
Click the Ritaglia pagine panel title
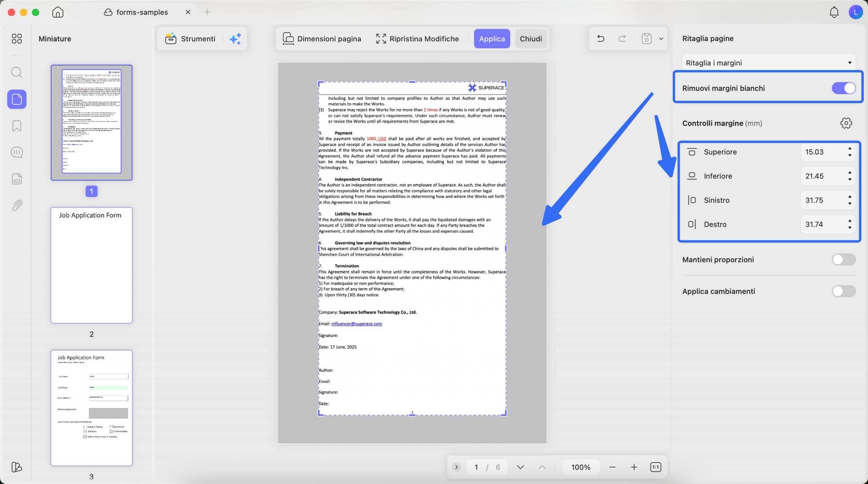coord(708,38)
